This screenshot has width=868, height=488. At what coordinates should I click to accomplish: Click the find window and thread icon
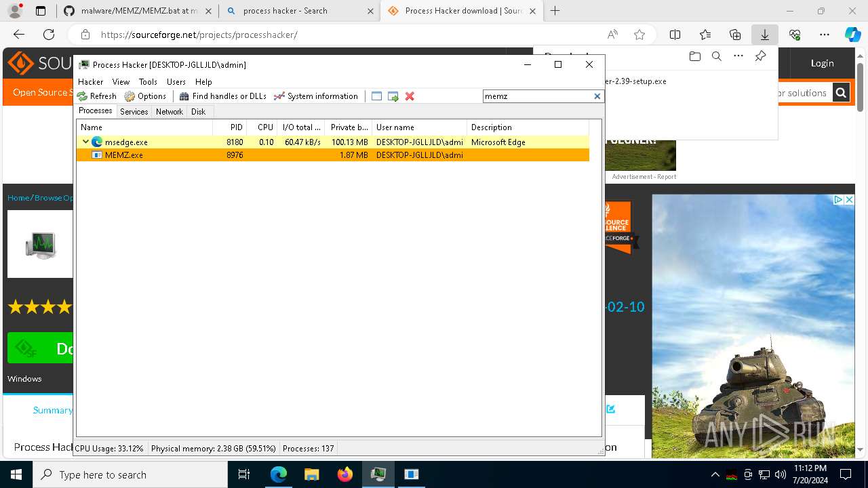[393, 96]
